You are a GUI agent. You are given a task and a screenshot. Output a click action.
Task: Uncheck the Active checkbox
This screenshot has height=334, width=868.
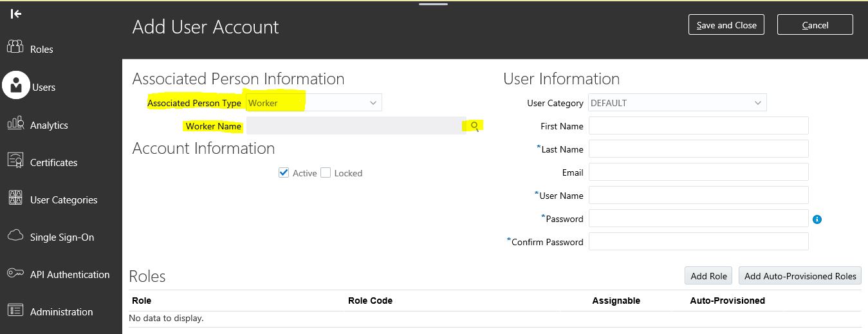[x=284, y=172]
